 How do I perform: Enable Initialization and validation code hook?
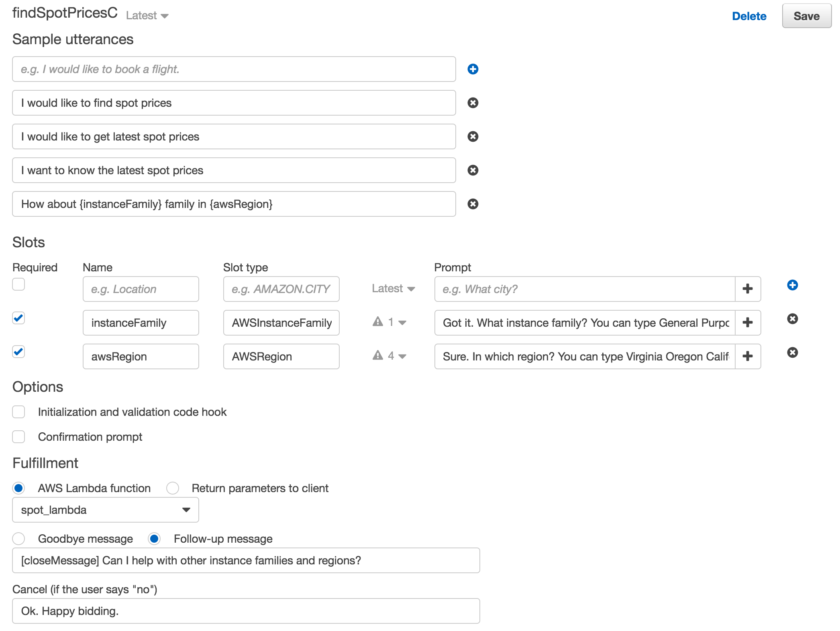point(18,412)
